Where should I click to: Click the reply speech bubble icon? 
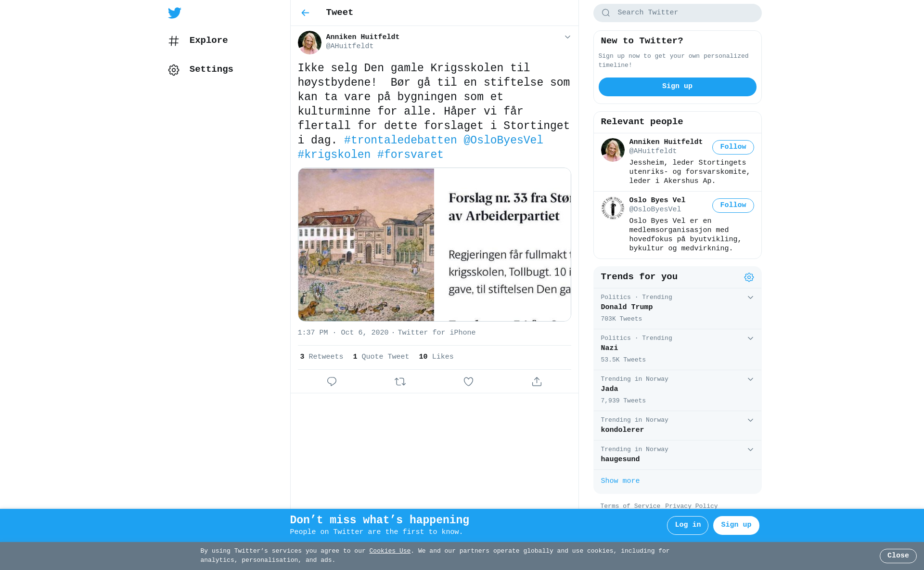(332, 382)
